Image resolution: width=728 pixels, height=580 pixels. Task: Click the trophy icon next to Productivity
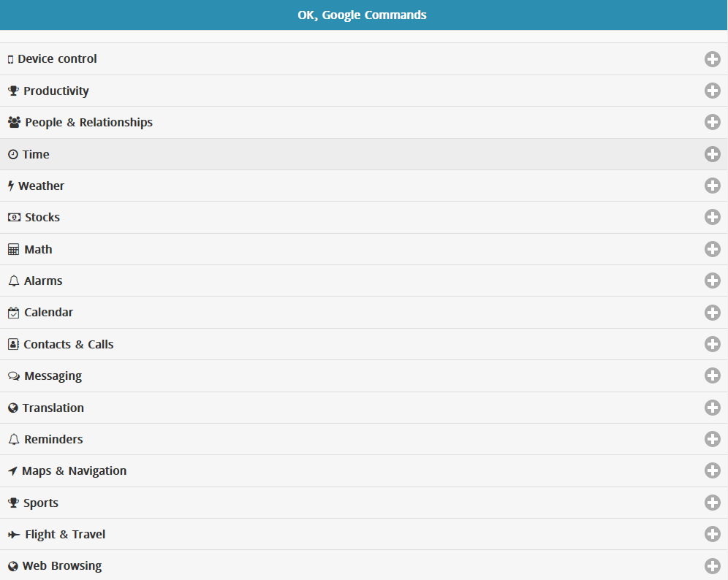[13, 91]
